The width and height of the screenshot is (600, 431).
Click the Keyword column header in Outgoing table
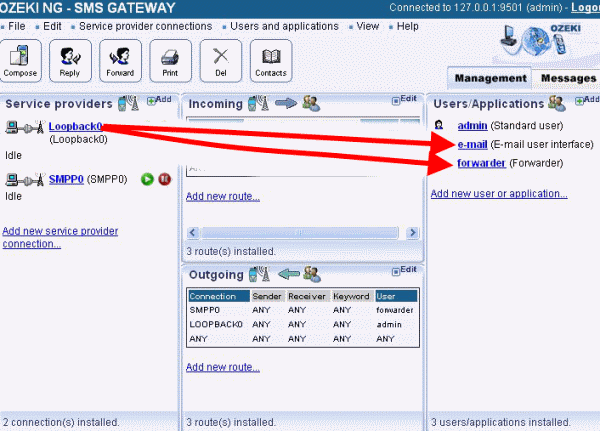[352, 296]
